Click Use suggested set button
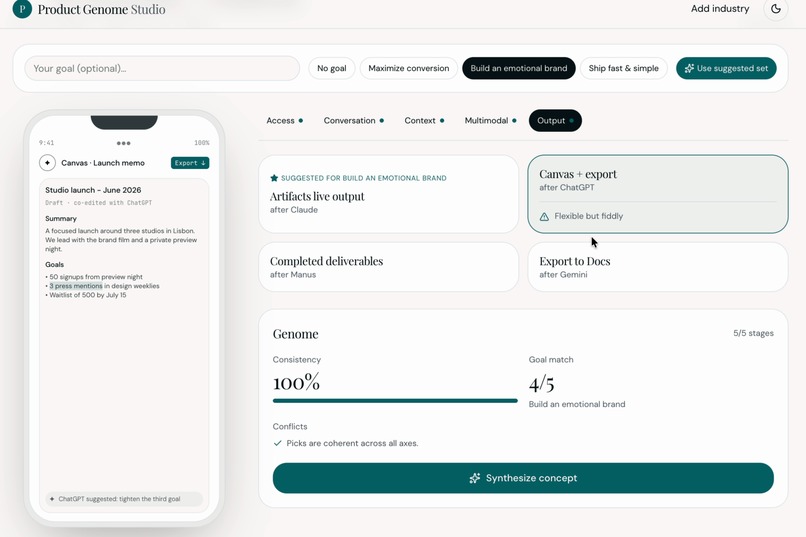Viewport: 806px width, 537px height. point(726,68)
